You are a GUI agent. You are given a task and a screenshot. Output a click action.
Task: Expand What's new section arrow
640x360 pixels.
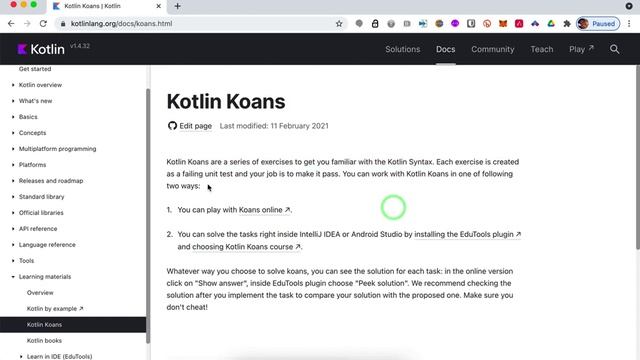coord(13,101)
